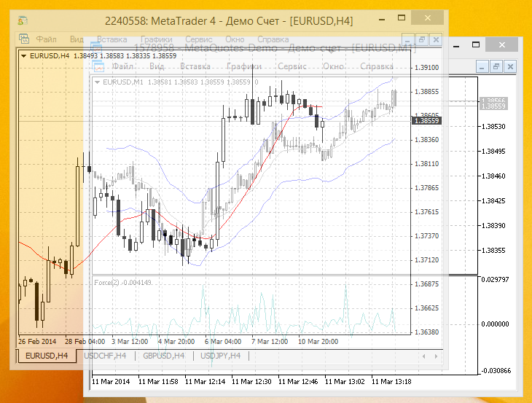Click the 0.029797 Force indicator scale value
Image resolution: width=532 pixels, height=403 pixels.
point(495,280)
